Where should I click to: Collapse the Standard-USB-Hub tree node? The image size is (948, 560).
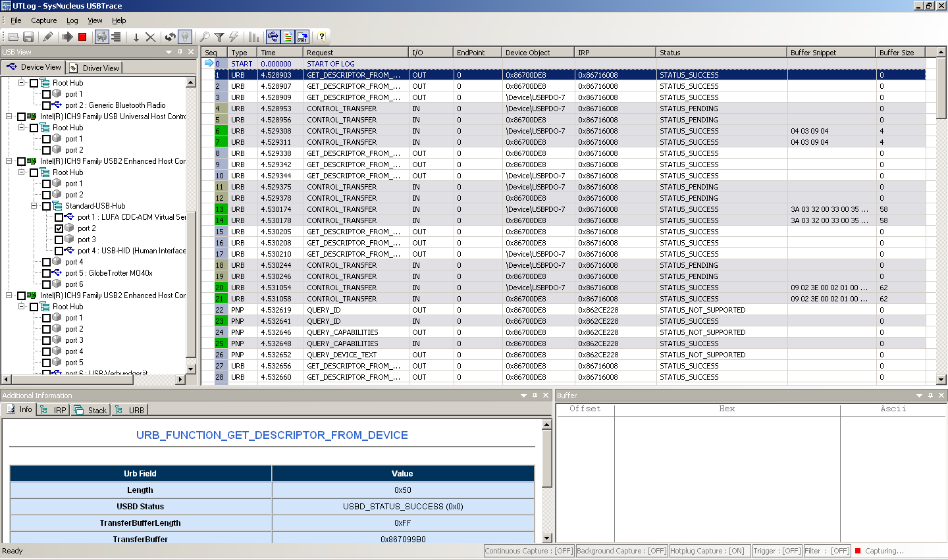point(34,206)
